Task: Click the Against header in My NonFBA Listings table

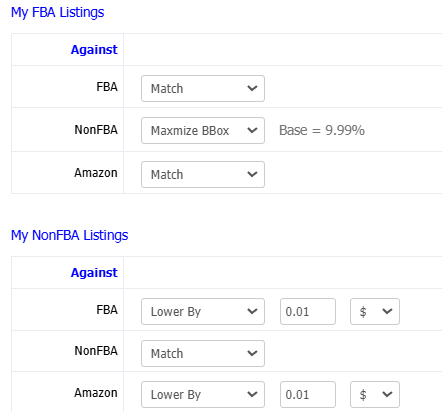Action: 94,273
